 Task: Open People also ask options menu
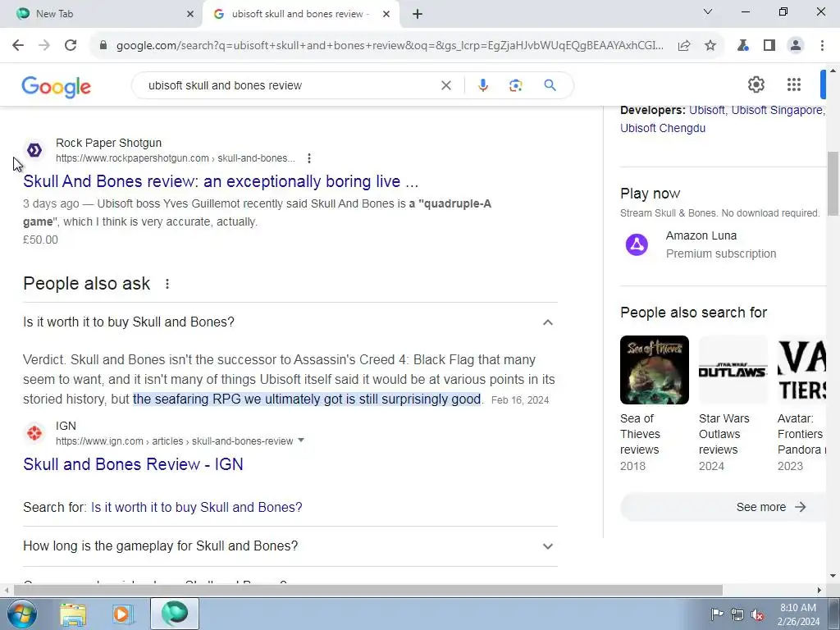[167, 284]
